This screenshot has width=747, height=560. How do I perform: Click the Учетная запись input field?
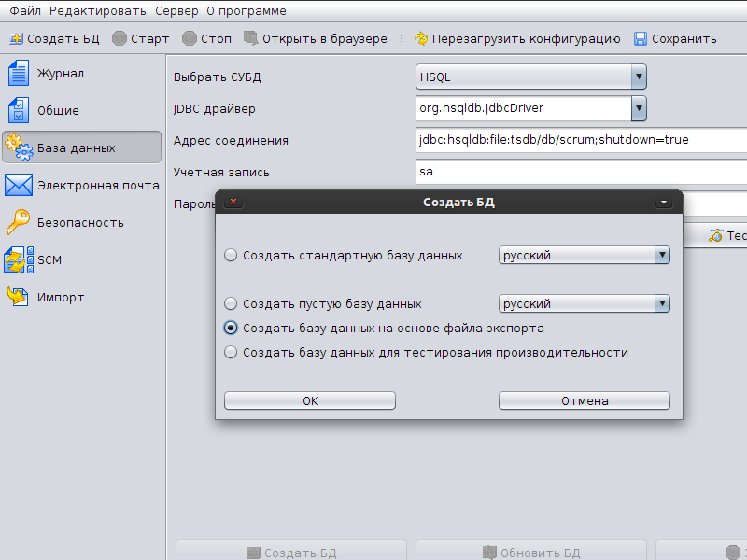[581, 172]
